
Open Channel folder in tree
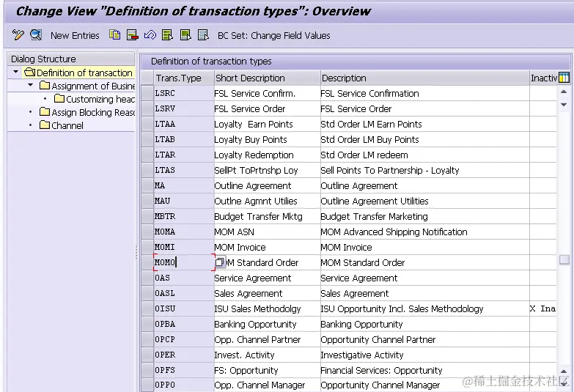(62, 125)
